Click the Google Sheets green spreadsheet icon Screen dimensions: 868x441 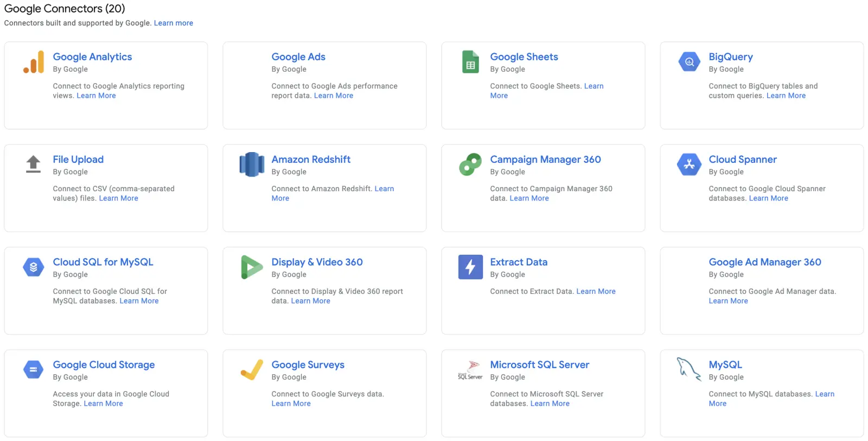[x=470, y=62]
